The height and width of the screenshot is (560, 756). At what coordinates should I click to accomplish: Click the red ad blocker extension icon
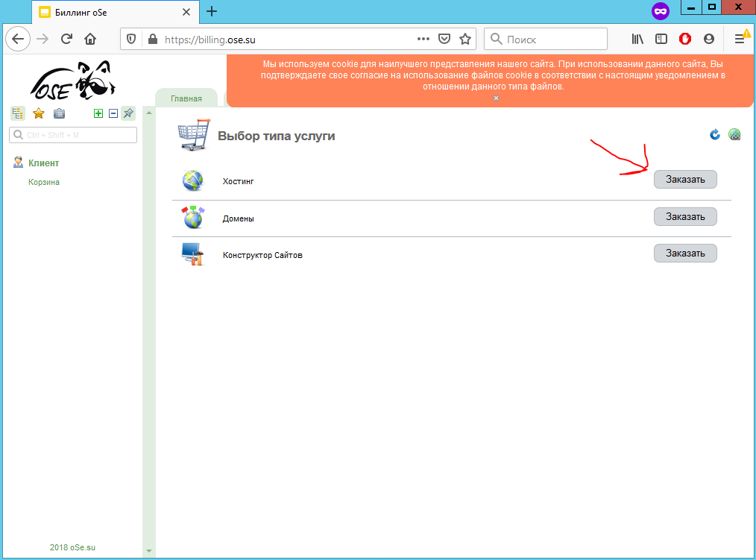[684, 39]
